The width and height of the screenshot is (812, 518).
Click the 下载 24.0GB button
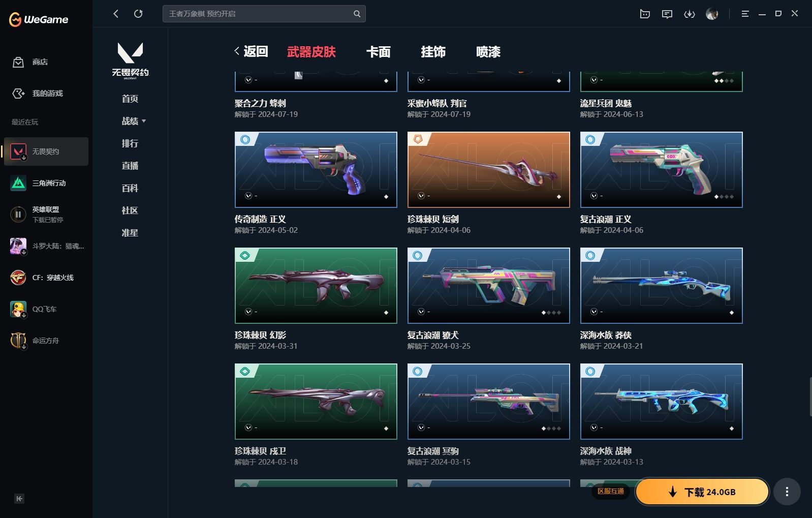702,492
